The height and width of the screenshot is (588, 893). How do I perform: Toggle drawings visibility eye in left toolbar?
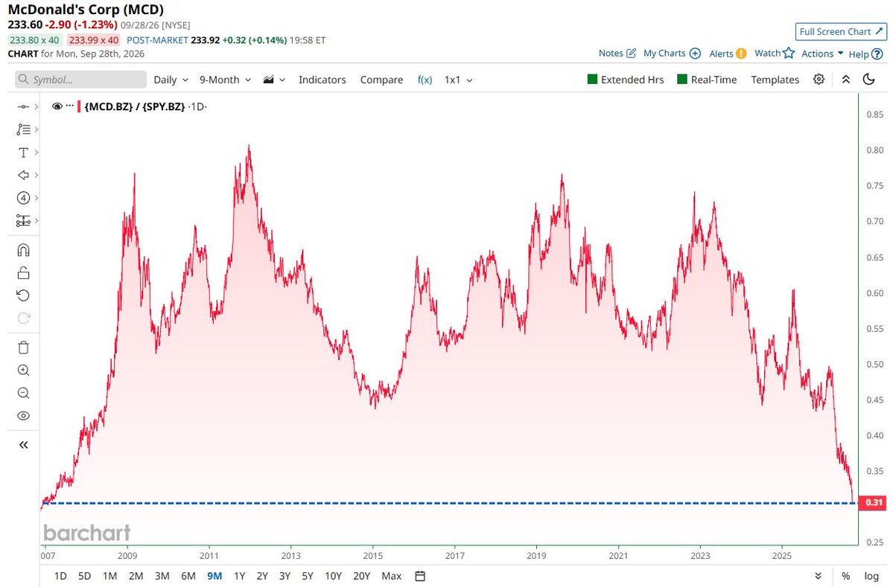point(23,416)
